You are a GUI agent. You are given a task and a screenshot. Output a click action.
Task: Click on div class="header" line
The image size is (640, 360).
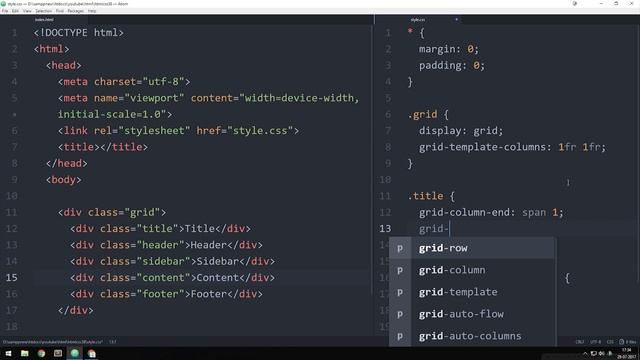167,245
